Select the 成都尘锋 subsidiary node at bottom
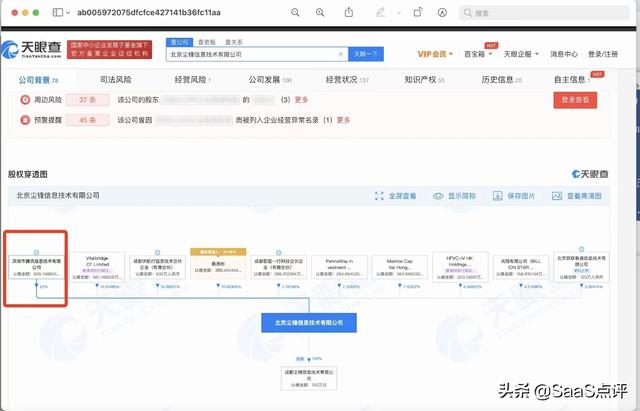The image size is (640, 411). click(x=309, y=378)
